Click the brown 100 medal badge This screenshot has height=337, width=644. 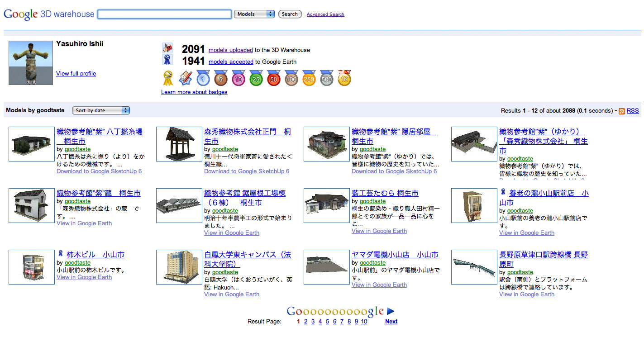(x=291, y=78)
